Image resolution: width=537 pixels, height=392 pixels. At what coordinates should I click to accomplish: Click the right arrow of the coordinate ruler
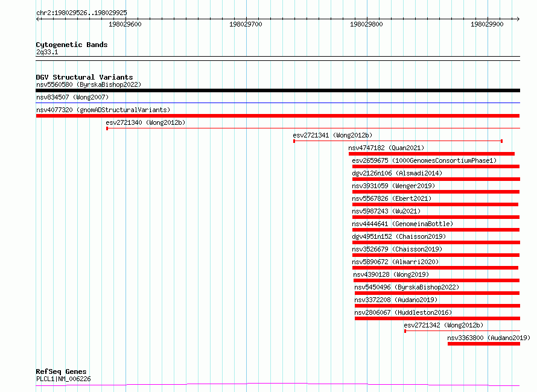tap(518, 19)
